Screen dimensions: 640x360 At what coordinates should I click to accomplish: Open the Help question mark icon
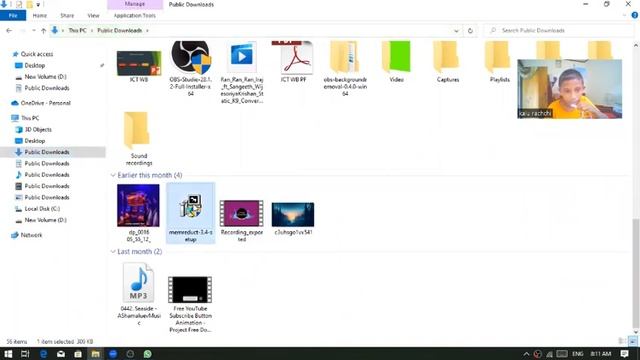(635, 16)
